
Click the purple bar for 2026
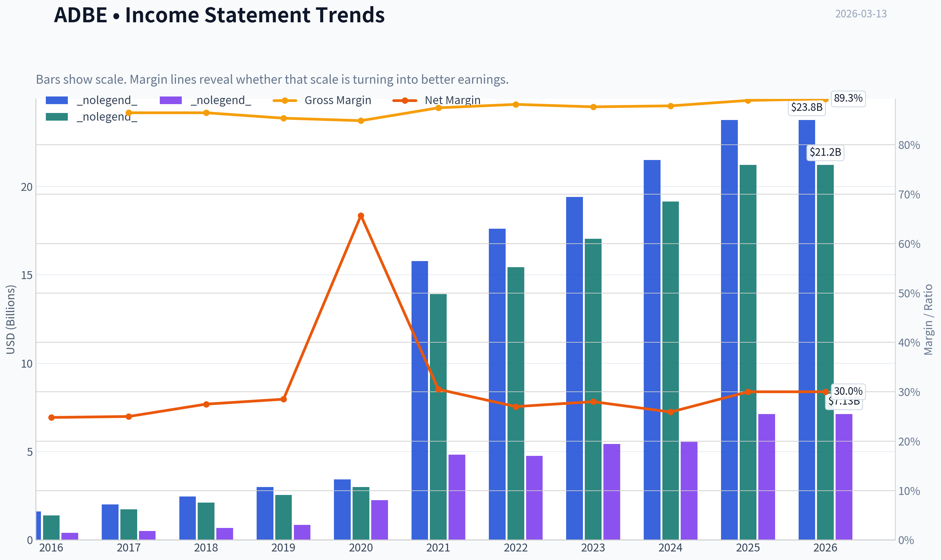pos(844,477)
